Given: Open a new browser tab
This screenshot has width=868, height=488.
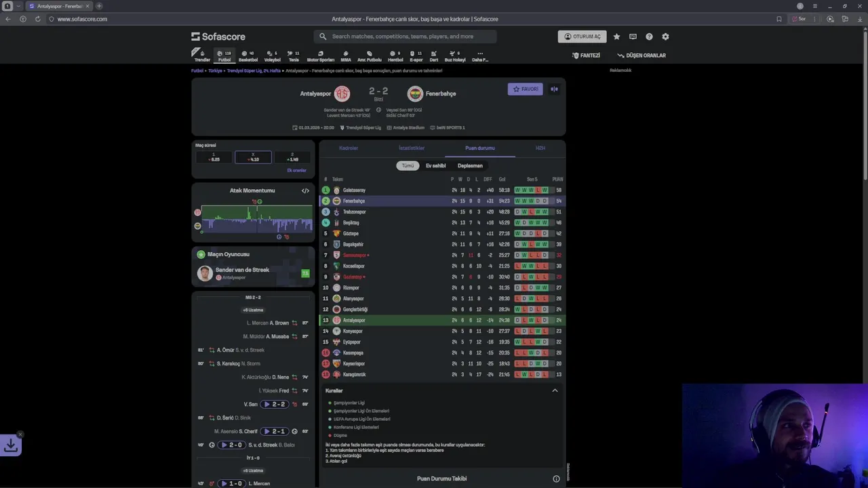Looking at the screenshot, I should click(x=99, y=6).
